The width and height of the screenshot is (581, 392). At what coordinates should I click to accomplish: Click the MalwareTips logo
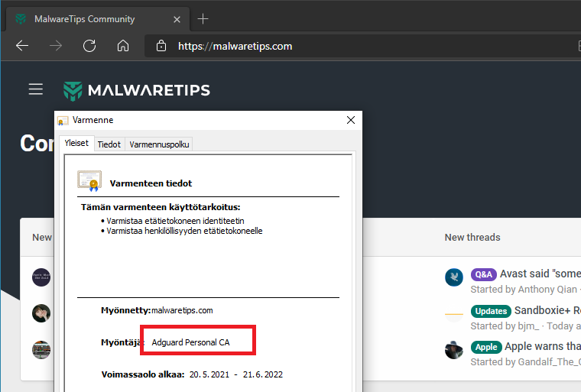(136, 90)
